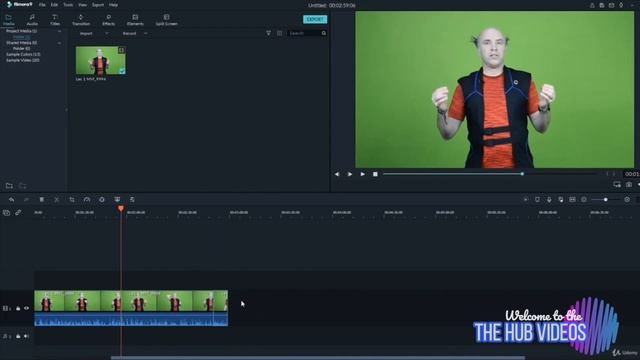Open the View menu
640x360 pixels.
coord(82,5)
